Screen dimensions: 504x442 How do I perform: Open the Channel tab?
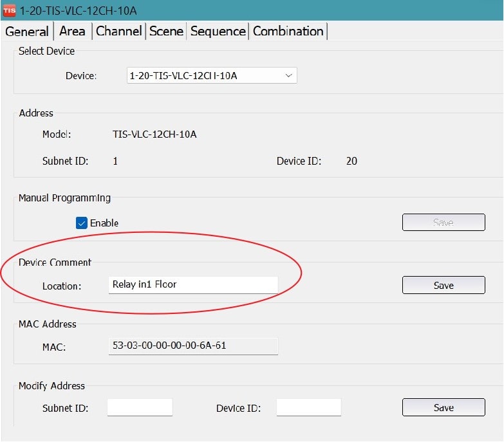point(118,31)
